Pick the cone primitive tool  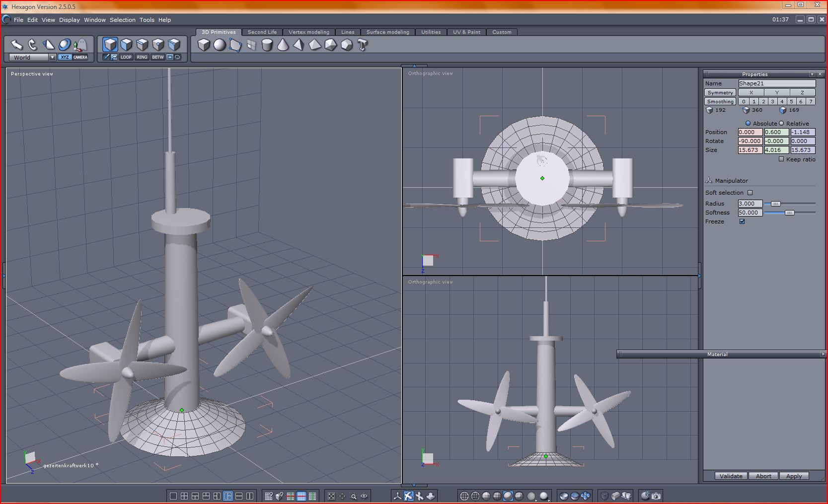pyautogui.click(x=283, y=45)
